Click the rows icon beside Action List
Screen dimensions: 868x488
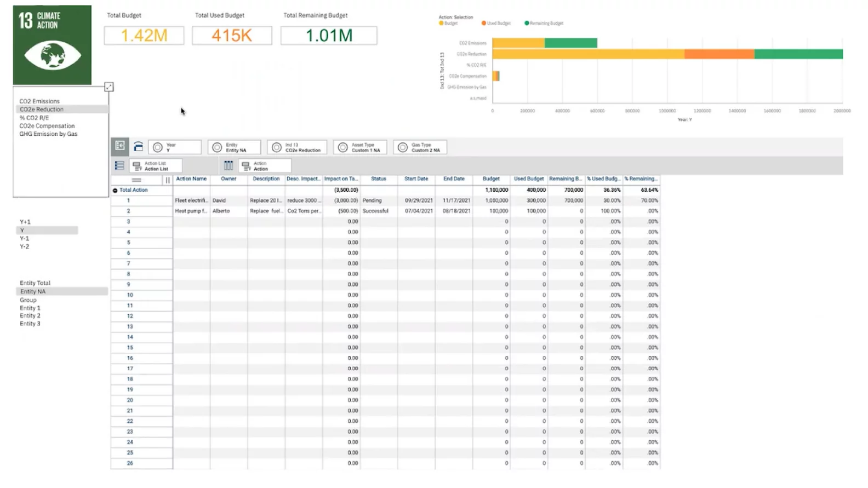(x=119, y=165)
